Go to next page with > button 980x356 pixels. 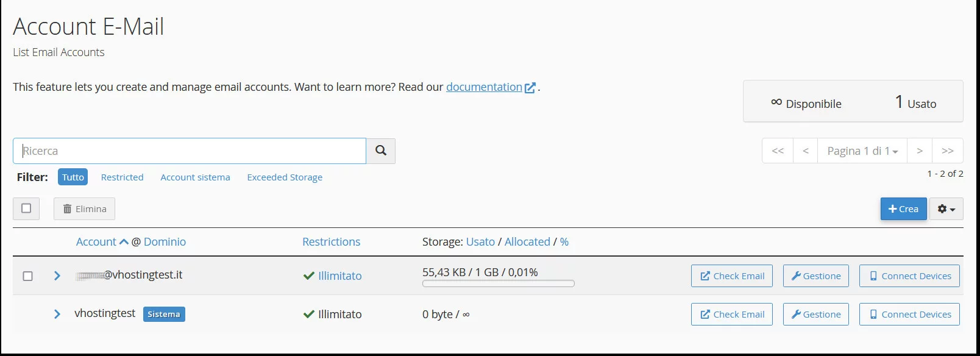(x=920, y=151)
